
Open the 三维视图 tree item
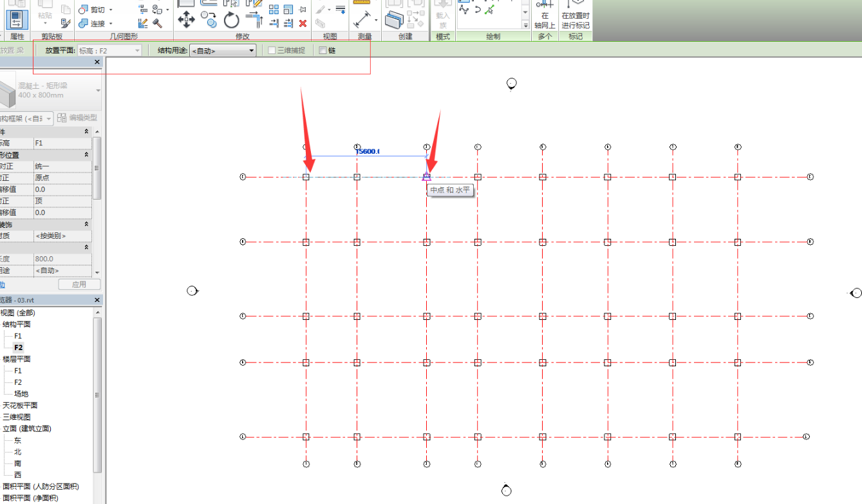click(x=16, y=417)
